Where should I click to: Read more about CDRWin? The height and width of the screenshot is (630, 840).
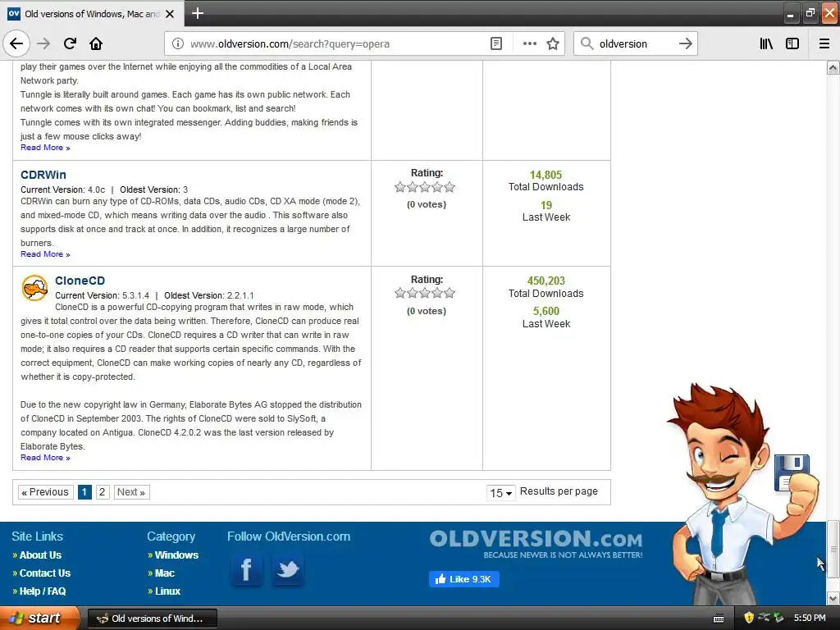point(45,254)
